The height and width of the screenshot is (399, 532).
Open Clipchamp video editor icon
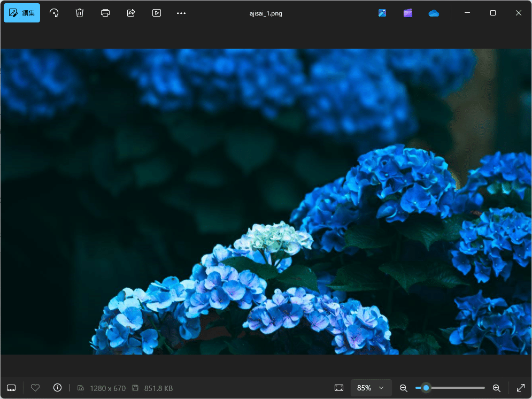coord(408,13)
